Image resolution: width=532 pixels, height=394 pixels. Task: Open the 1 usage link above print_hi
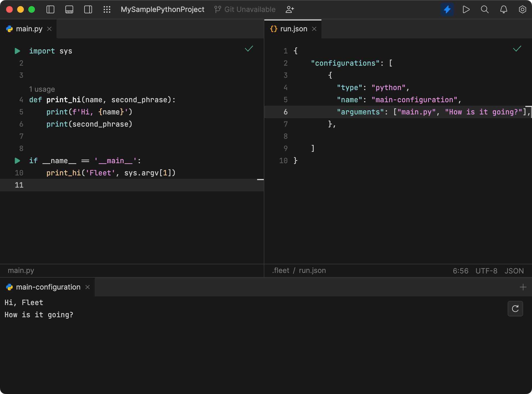point(42,89)
